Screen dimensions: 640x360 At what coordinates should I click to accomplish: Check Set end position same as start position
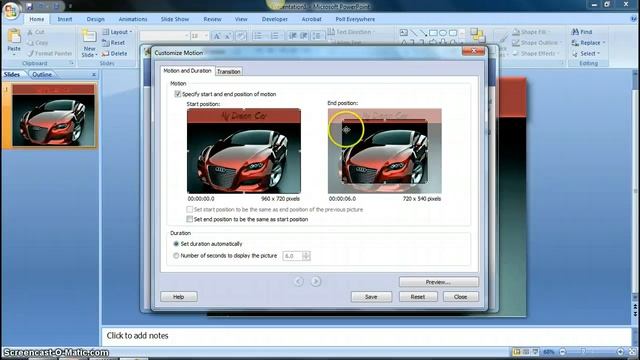189,219
